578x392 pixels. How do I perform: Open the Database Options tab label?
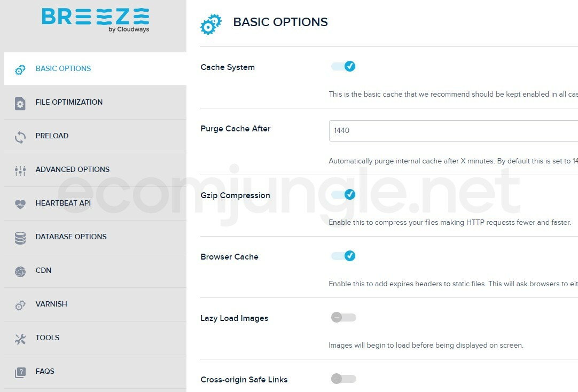pos(71,237)
